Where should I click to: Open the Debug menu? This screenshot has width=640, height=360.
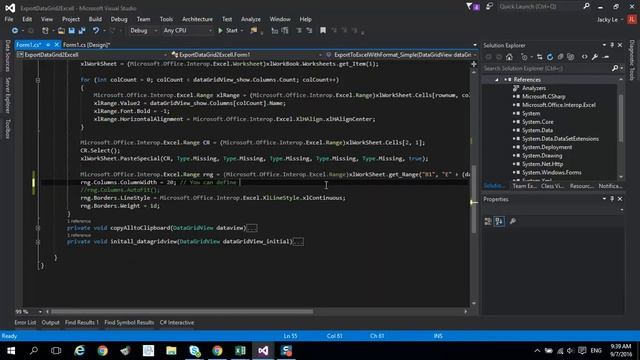point(119,19)
